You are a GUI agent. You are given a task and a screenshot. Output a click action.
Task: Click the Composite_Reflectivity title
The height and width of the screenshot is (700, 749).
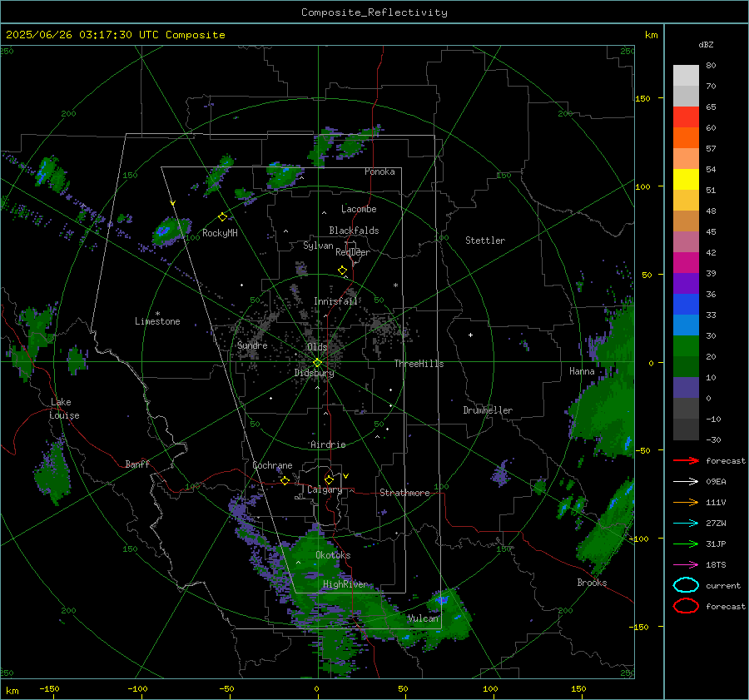pos(374,12)
